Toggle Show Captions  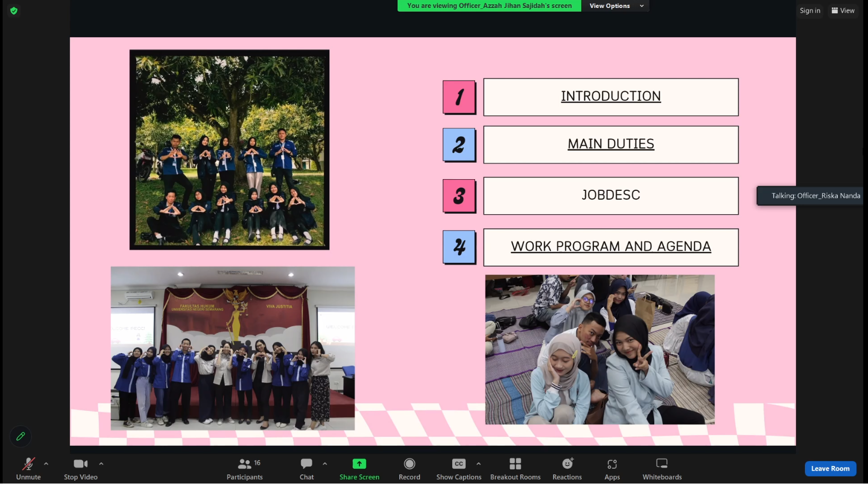coord(459,469)
